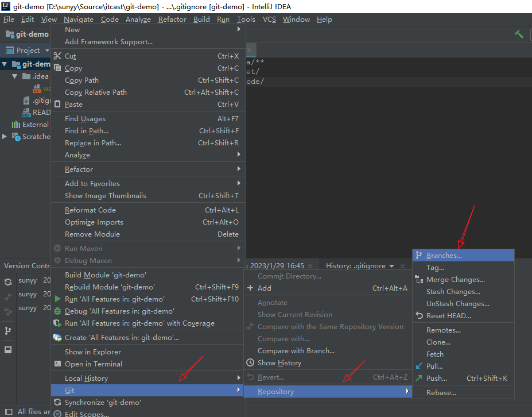Choose Stash Changes... entry
Viewport: 532px width, 417px height.
coord(464,292)
